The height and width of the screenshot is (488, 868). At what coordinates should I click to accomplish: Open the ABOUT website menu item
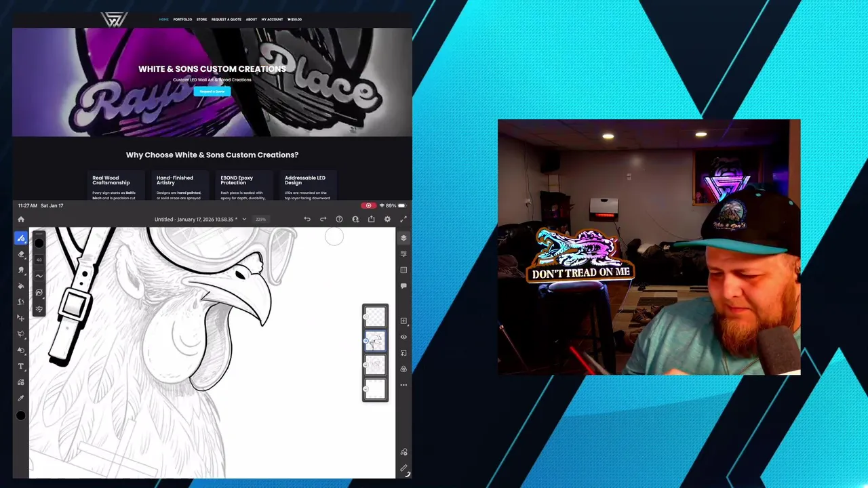tap(251, 19)
